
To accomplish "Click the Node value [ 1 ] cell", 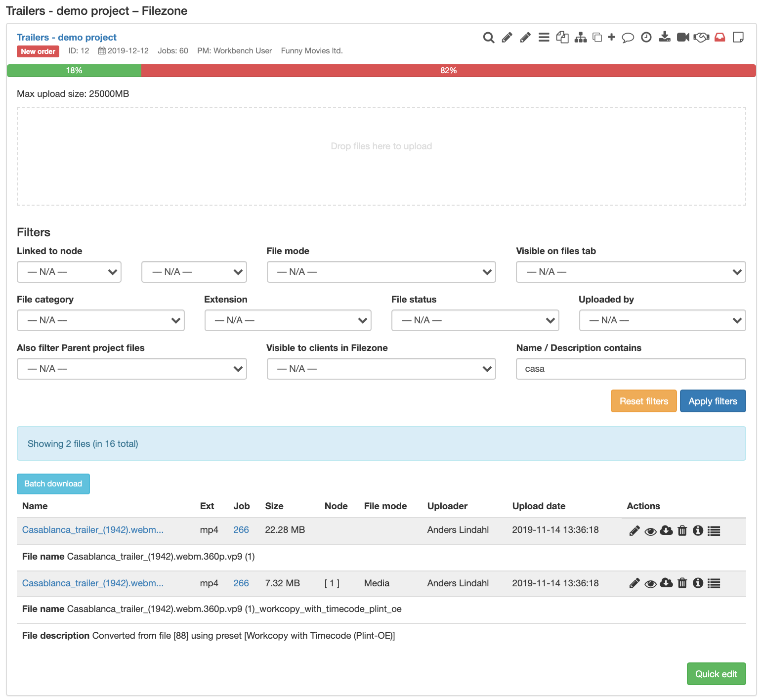I will 332,583.
